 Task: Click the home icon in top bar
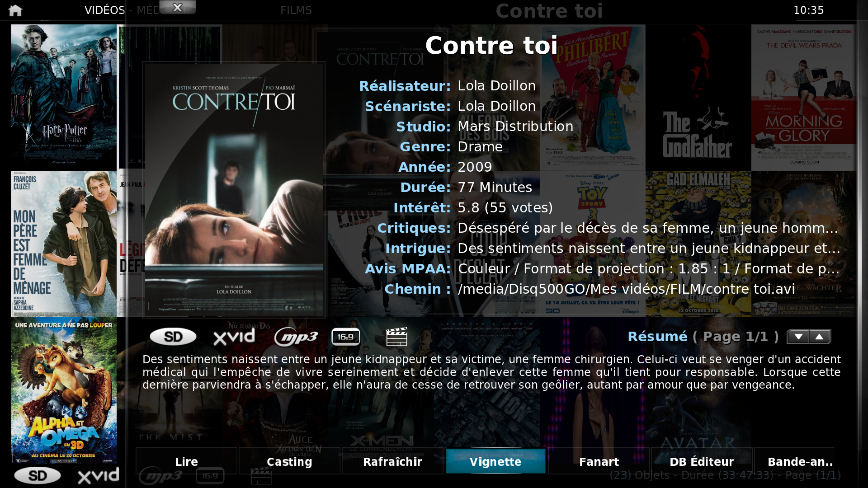tap(15, 10)
